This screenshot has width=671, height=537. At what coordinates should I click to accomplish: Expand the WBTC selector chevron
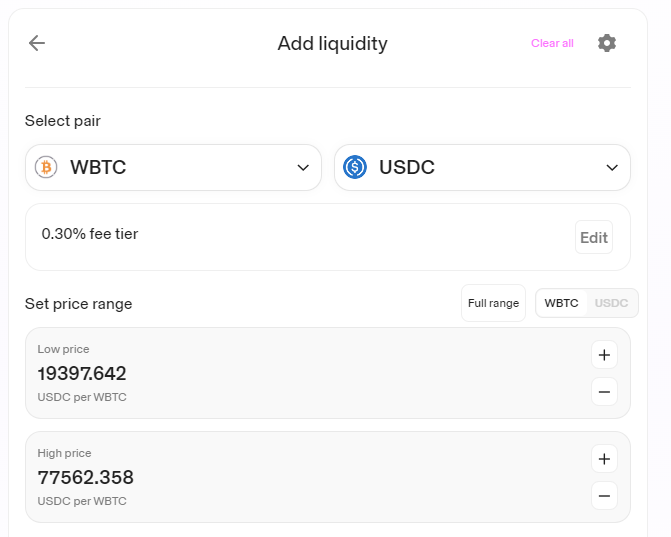tap(303, 167)
